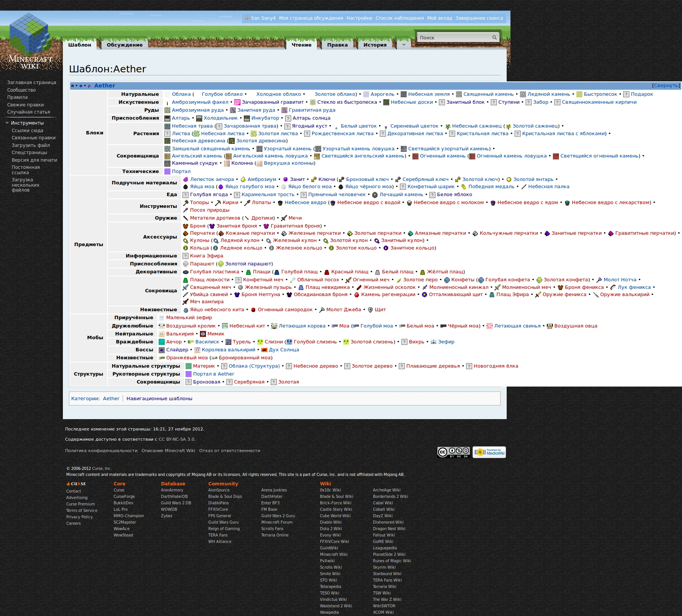
Task: Open the Terraria Wiki footer link
Action: point(385,586)
